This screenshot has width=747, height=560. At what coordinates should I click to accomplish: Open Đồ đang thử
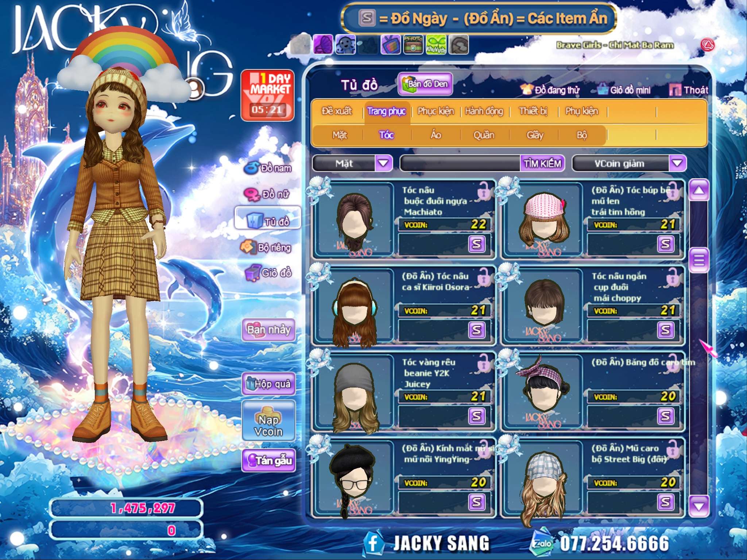pos(550,90)
